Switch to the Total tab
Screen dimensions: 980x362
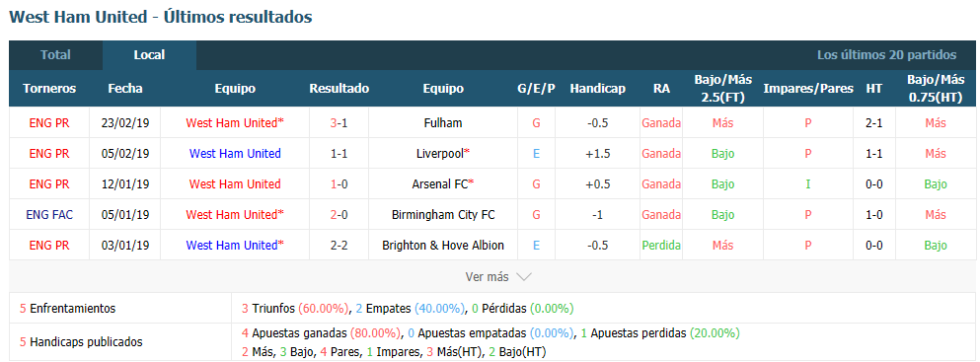point(55,55)
